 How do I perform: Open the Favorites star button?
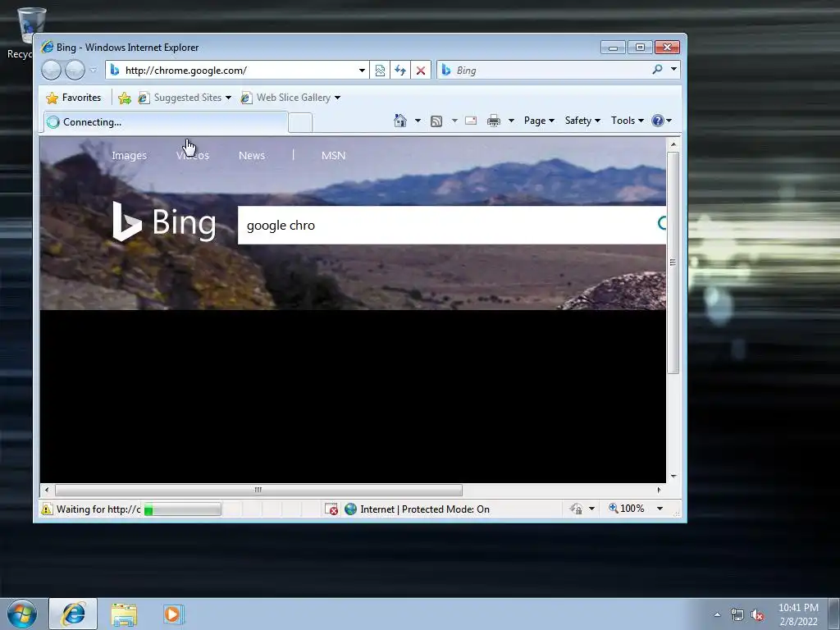pyautogui.click(x=74, y=98)
